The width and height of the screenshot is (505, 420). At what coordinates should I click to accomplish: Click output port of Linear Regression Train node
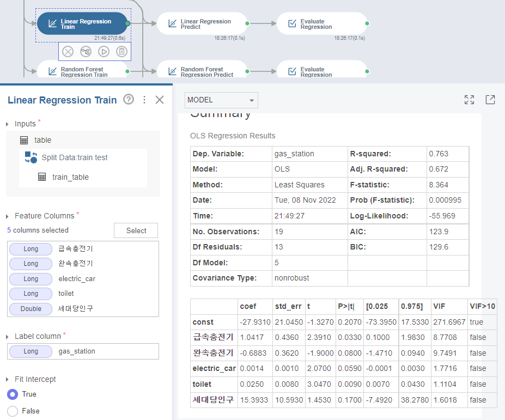pyautogui.click(x=127, y=23)
